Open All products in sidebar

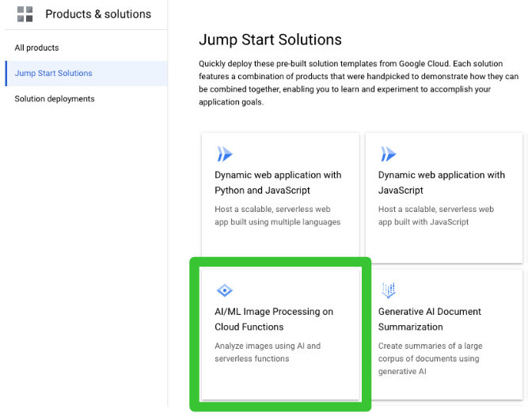(x=36, y=47)
